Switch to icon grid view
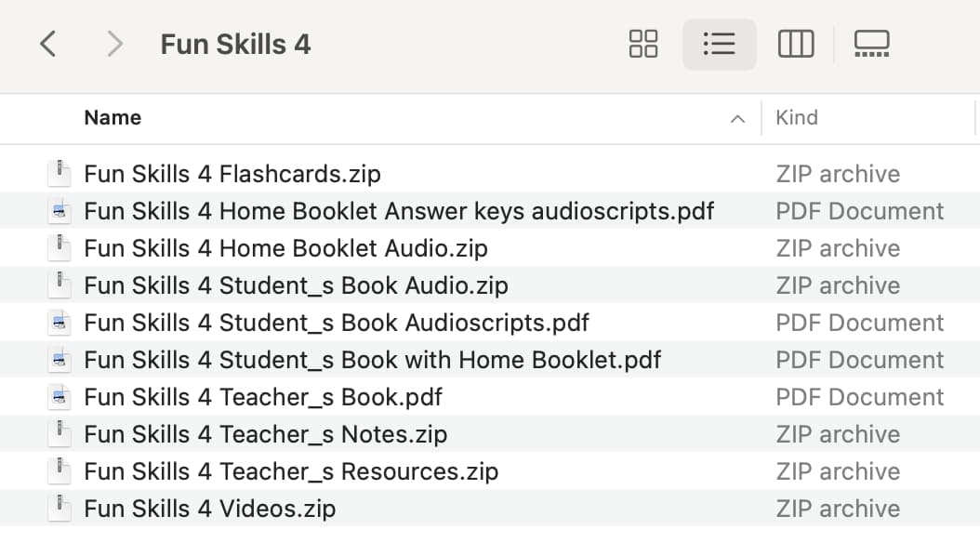Viewport: 980px width, 556px height. click(643, 45)
